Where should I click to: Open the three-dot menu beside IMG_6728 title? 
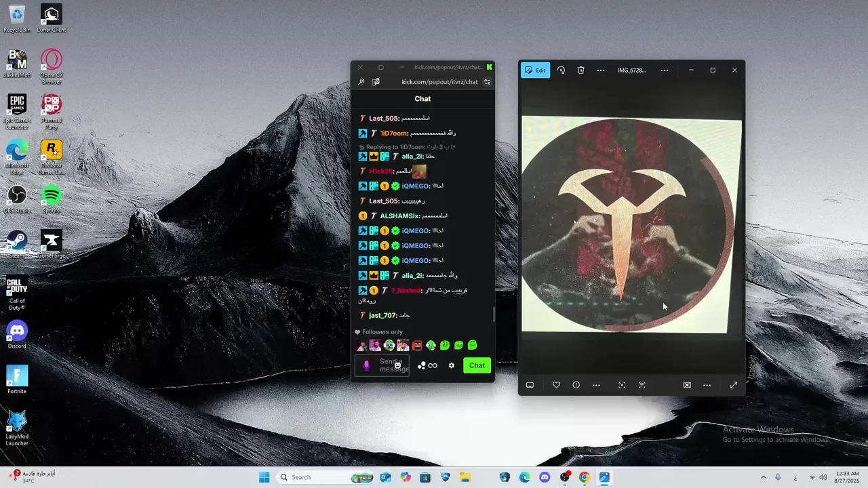click(665, 70)
